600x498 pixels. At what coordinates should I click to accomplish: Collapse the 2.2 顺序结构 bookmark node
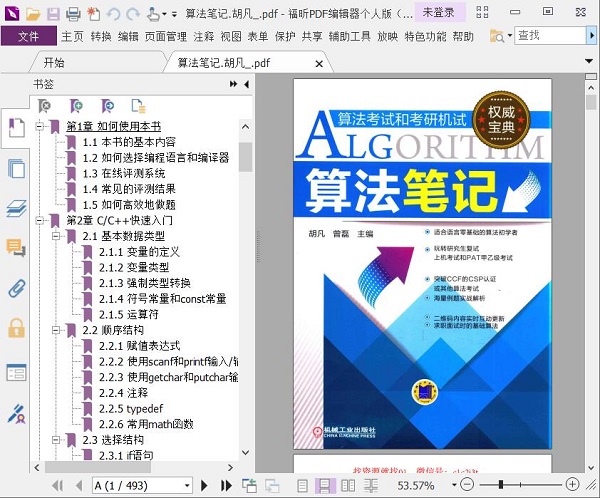pyautogui.click(x=56, y=330)
